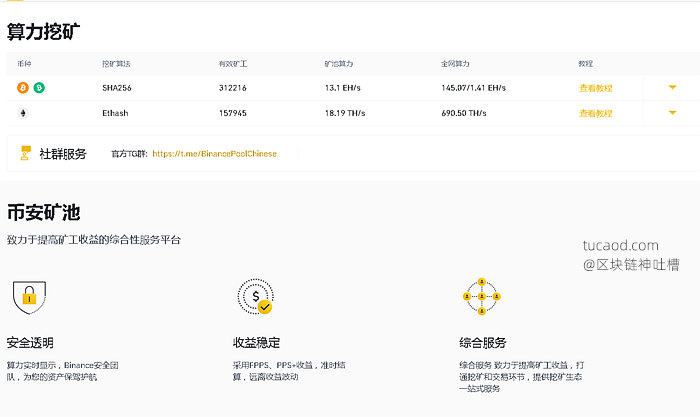Click the Ethereum coin icon
This screenshot has height=420, width=700.
pyautogui.click(x=23, y=113)
